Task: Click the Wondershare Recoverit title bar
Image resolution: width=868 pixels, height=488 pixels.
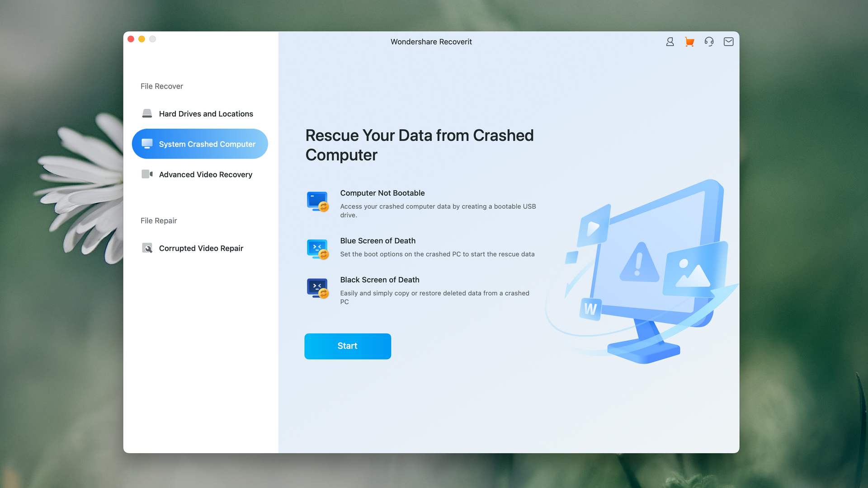Action: tap(431, 42)
